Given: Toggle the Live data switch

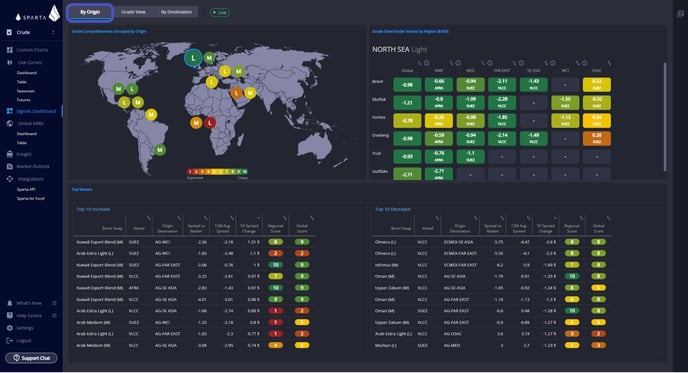Looking at the screenshot, I should [219, 12].
